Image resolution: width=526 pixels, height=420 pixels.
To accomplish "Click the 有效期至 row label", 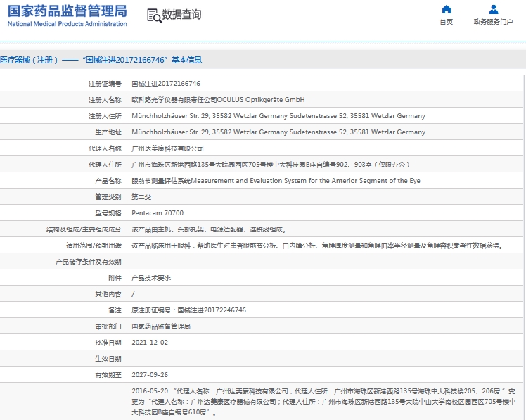I will pyautogui.click(x=108, y=375).
